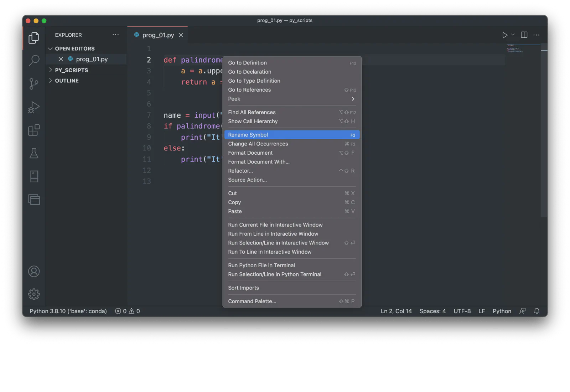The width and height of the screenshot is (570, 392).
Task: Open notifications bell in status bar
Action: 537,311
